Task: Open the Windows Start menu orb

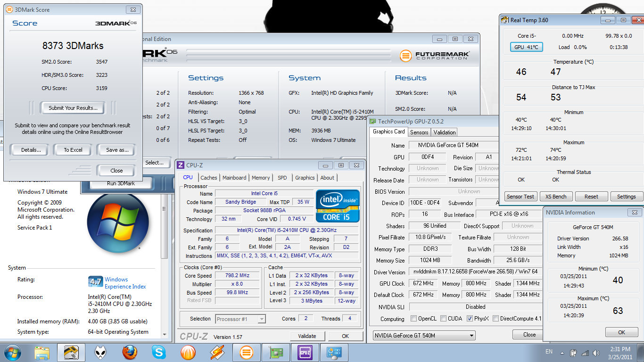Action: coord(13,352)
